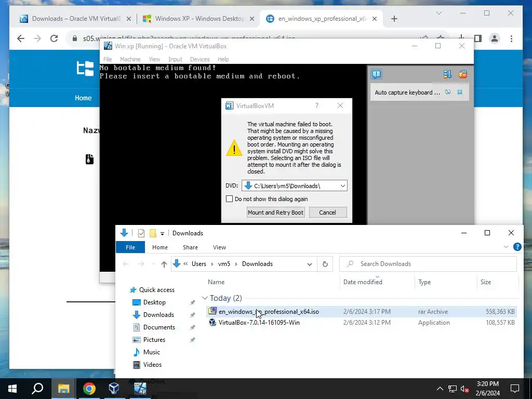Click the Explorer help icon
The height and width of the screenshot is (399, 532).
coord(517,247)
